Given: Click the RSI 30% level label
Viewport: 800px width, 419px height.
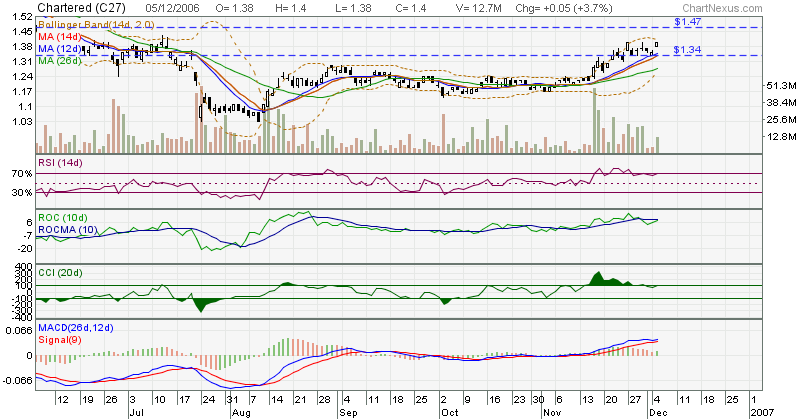Looking at the screenshot, I should (22, 193).
